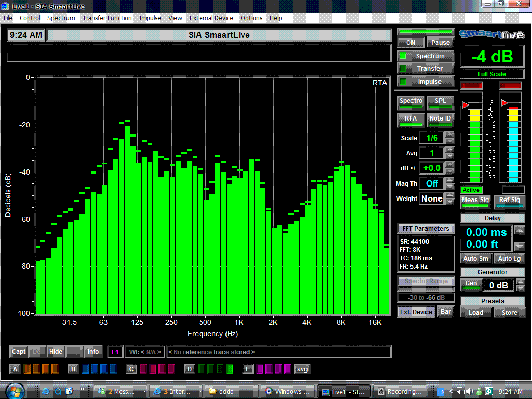Increase the Avg value with up arrow
Screen dimensions: 532x399
coord(449,150)
